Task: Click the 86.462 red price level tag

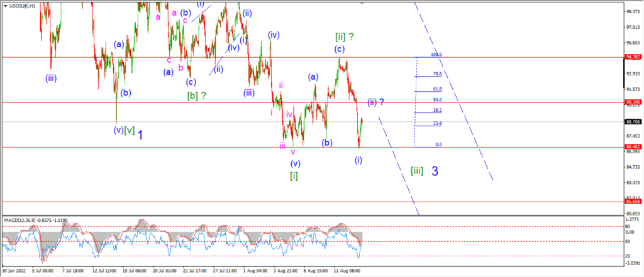Action: point(631,146)
